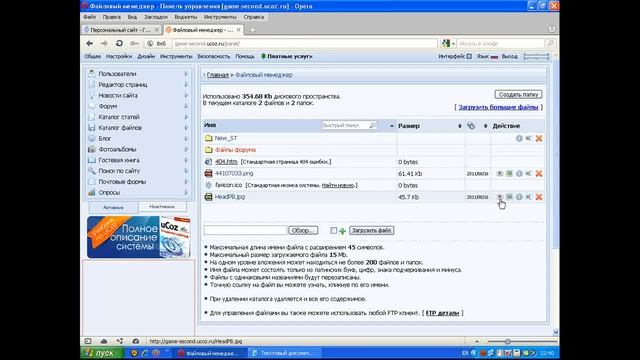
Task: Open the Закладки browser menu
Action: [156, 17]
